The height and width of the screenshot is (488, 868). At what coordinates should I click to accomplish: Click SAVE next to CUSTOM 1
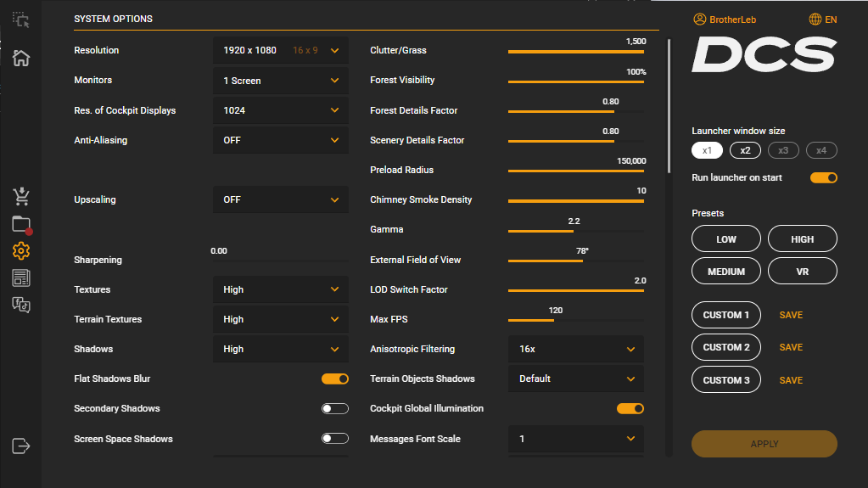pos(791,315)
